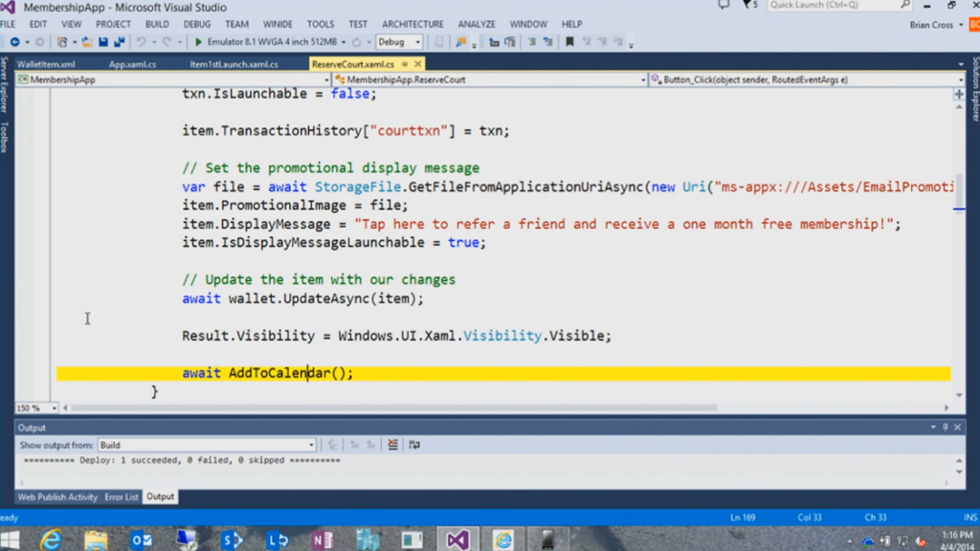Switch to the Web Publish Activity tab
This screenshot has height=551, width=980.
click(x=57, y=497)
